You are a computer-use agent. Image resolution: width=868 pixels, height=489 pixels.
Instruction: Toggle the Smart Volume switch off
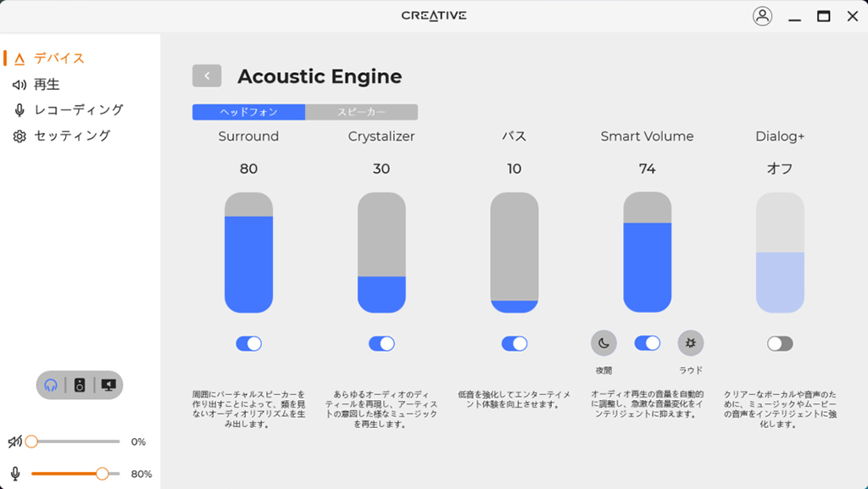coord(647,343)
